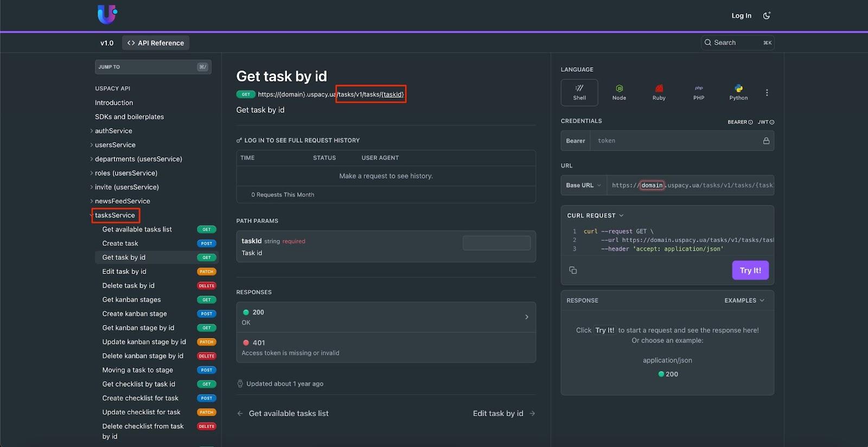The height and width of the screenshot is (447, 868).
Task: Copy the cURL request to clipboard
Action: pyautogui.click(x=573, y=270)
